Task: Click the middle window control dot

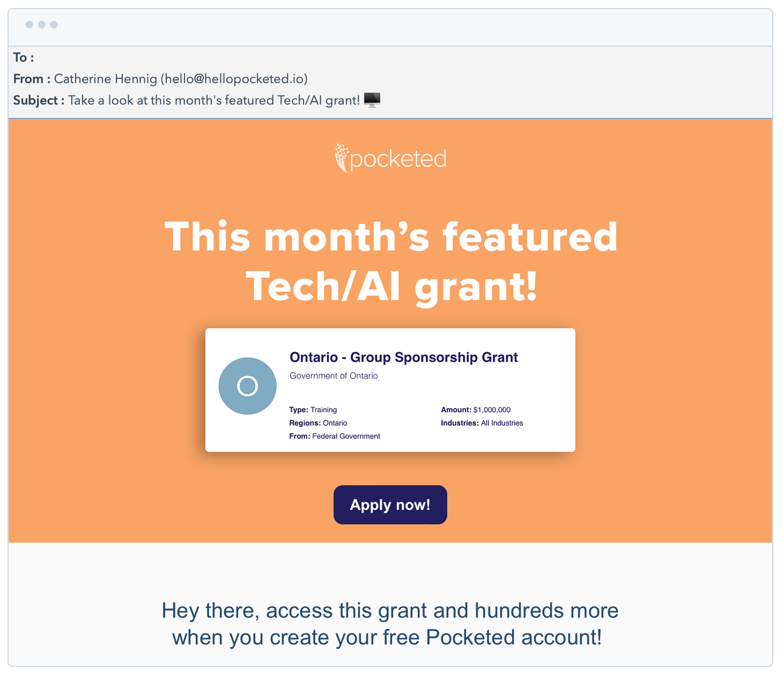Action: point(42,25)
